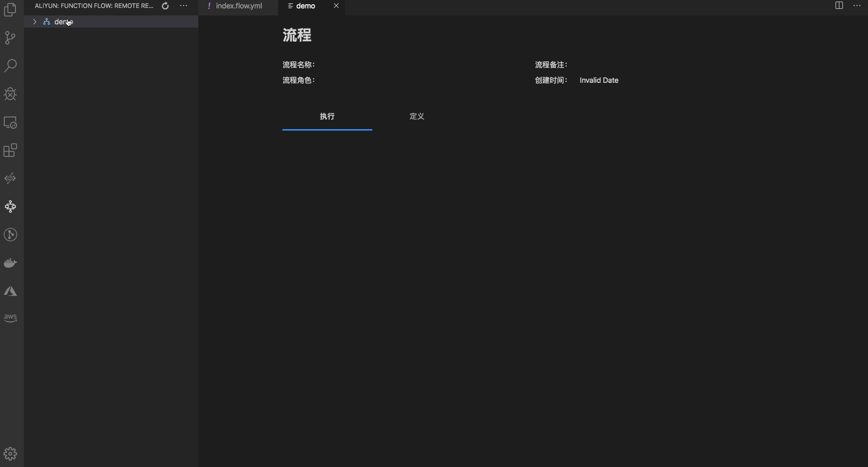Image resolution: width=868 pixels, height=467 pixels.
Task: Select the demo editor tab
Action: coord(311,6)
